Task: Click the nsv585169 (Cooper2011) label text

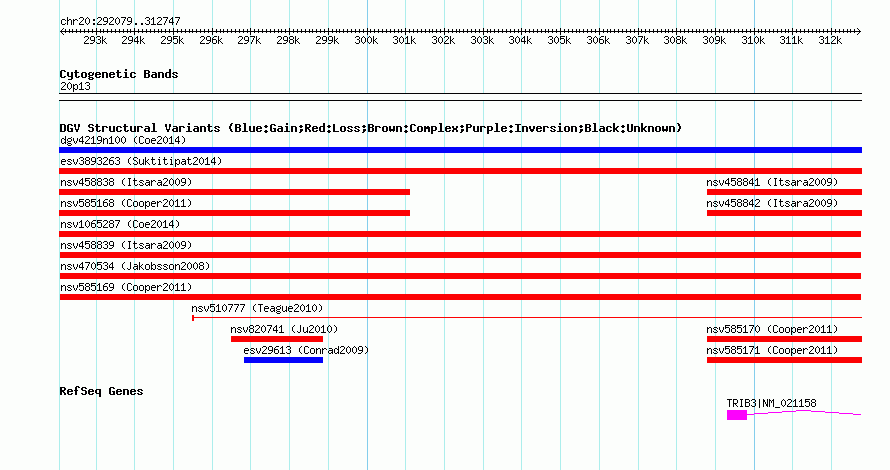Action: (x=126, y=287)
